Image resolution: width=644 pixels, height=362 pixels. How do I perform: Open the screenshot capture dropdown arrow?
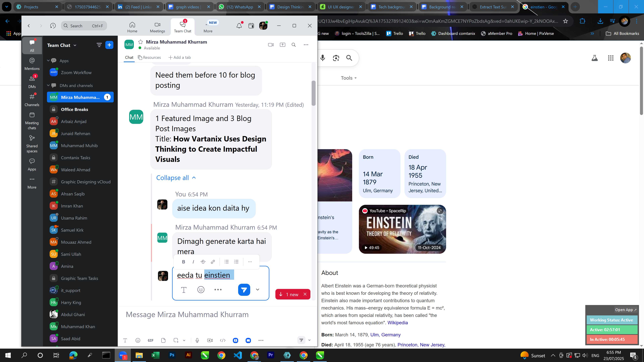point(184,340)
